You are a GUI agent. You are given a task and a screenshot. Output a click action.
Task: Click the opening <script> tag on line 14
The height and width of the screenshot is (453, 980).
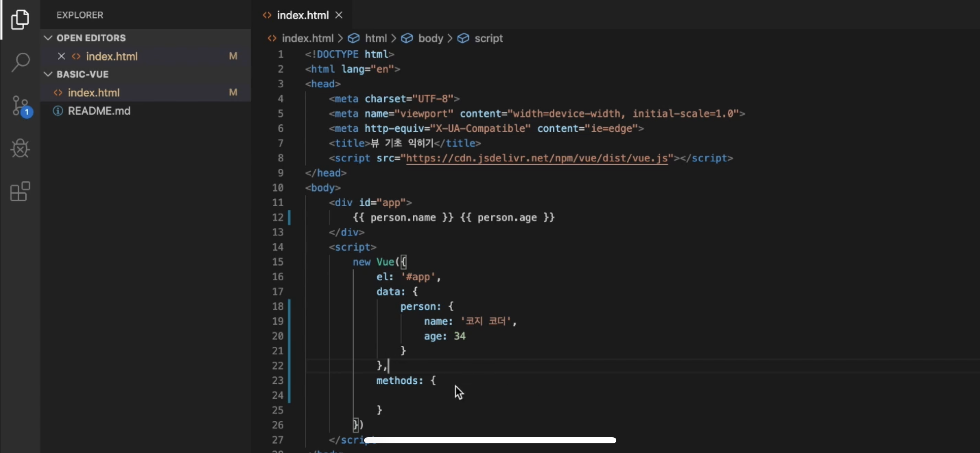(x=352, y=247)
